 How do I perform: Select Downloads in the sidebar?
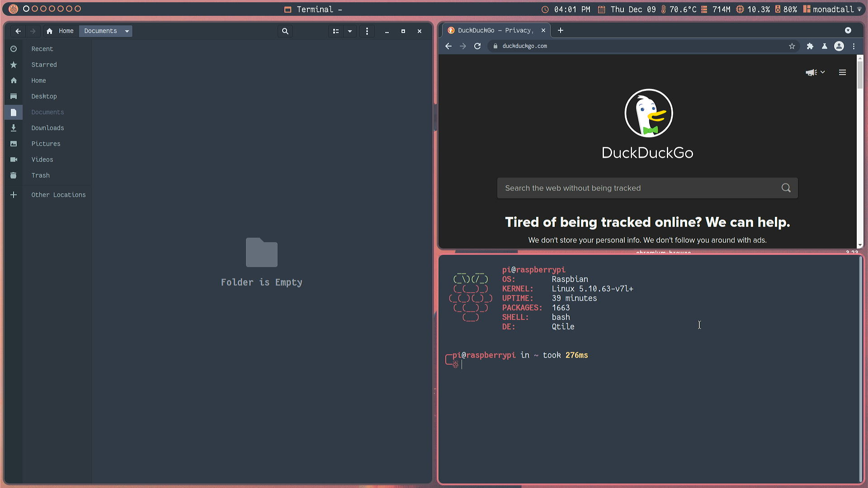pos(47,128)
